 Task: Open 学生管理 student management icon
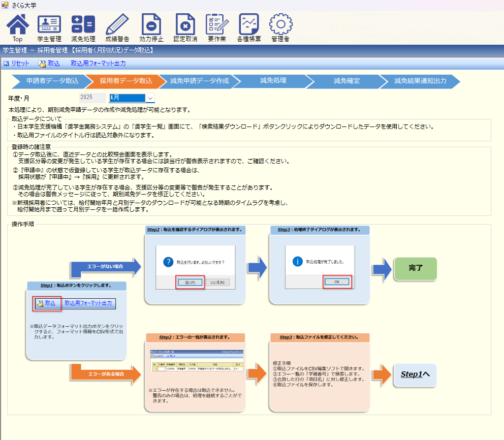coord(49,28)
